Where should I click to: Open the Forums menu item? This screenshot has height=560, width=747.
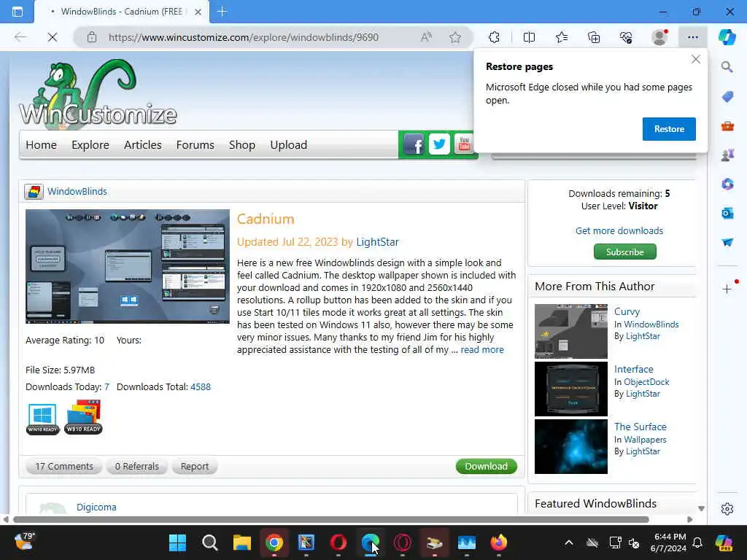click(195, 145)
